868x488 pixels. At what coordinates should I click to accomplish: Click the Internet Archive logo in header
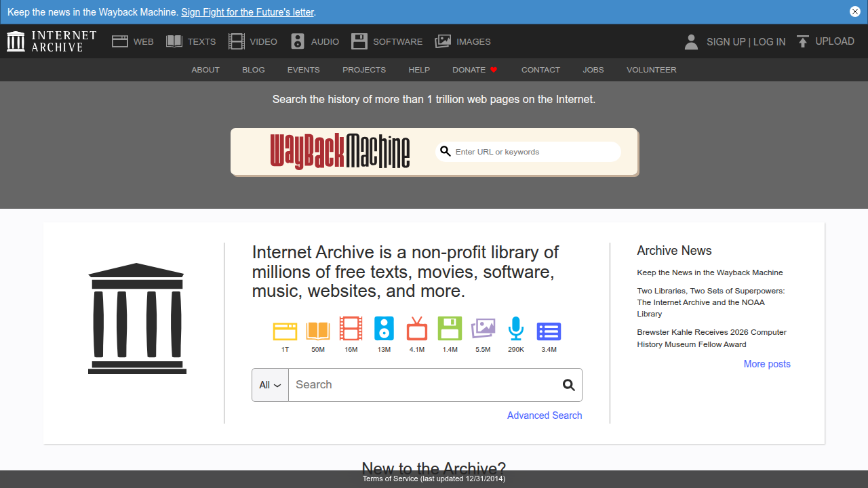tap(52, 41)
